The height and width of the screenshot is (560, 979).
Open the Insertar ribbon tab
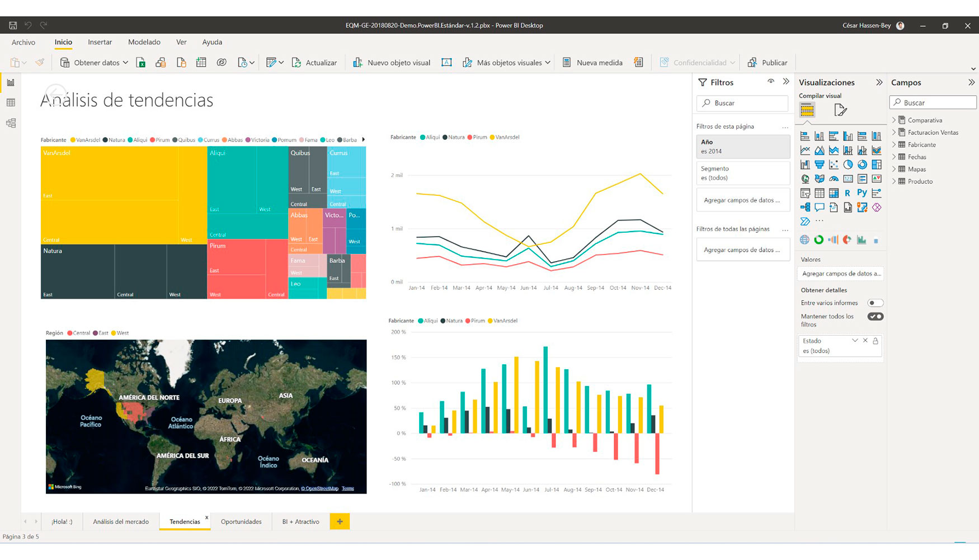click(100, 42)
